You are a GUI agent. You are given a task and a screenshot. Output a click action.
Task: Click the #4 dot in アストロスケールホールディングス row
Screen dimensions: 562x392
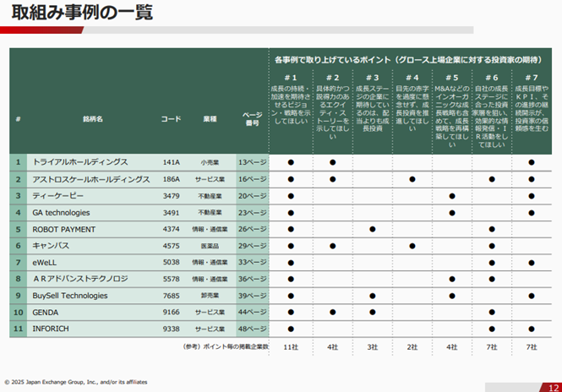(412, 179)
